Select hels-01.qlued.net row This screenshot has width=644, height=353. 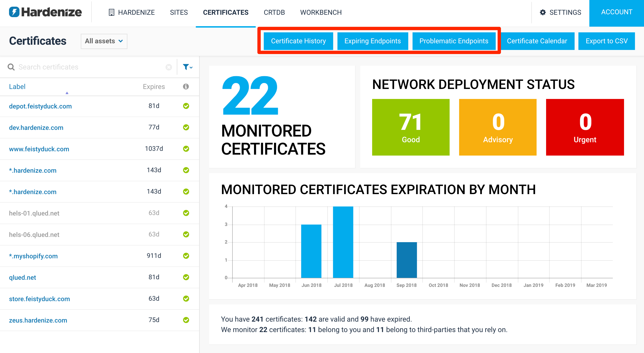click(100, 213)
